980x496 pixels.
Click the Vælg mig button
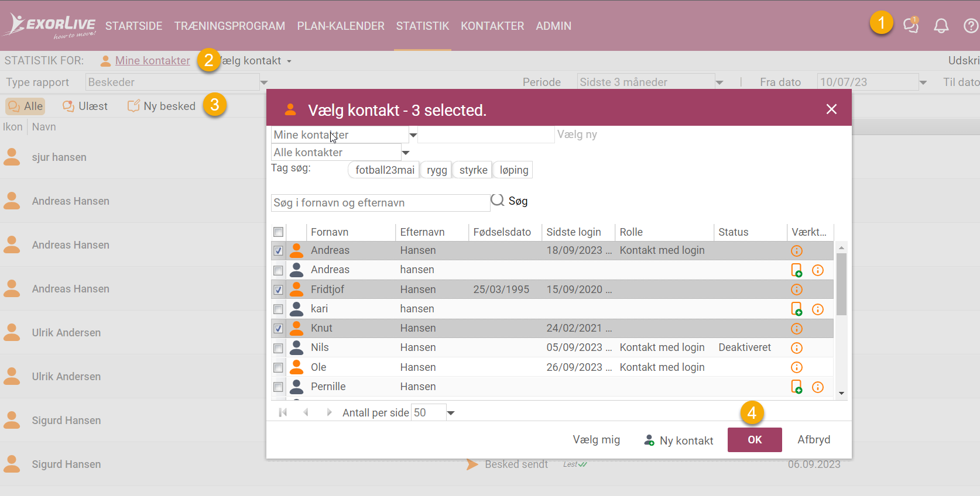click(596, 440)
